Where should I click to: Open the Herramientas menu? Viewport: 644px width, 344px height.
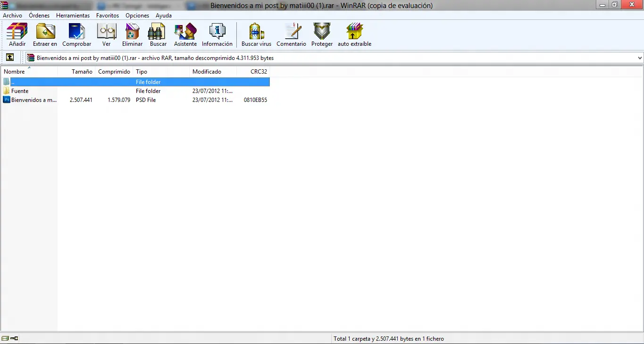click(73, 16)
